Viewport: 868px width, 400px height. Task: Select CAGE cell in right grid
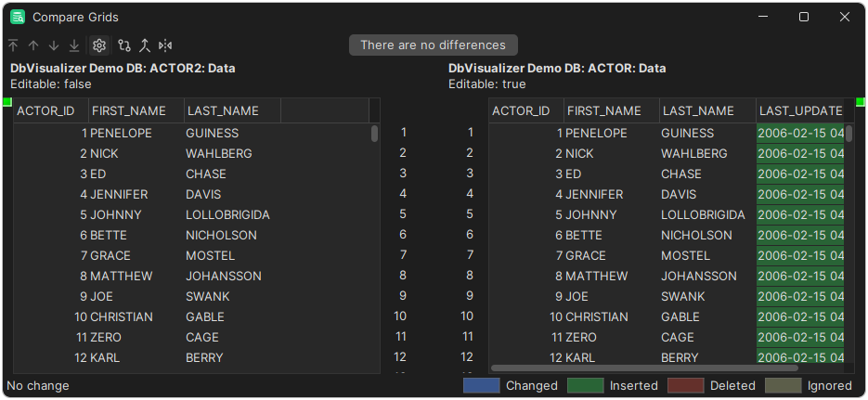pyautogui.click(x=708, y=338)
